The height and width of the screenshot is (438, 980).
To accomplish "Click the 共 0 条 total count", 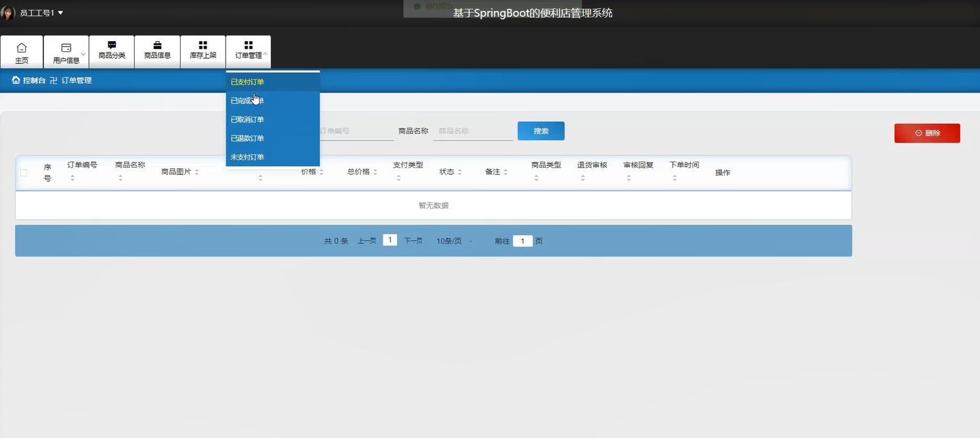I will tap(336, 241).
